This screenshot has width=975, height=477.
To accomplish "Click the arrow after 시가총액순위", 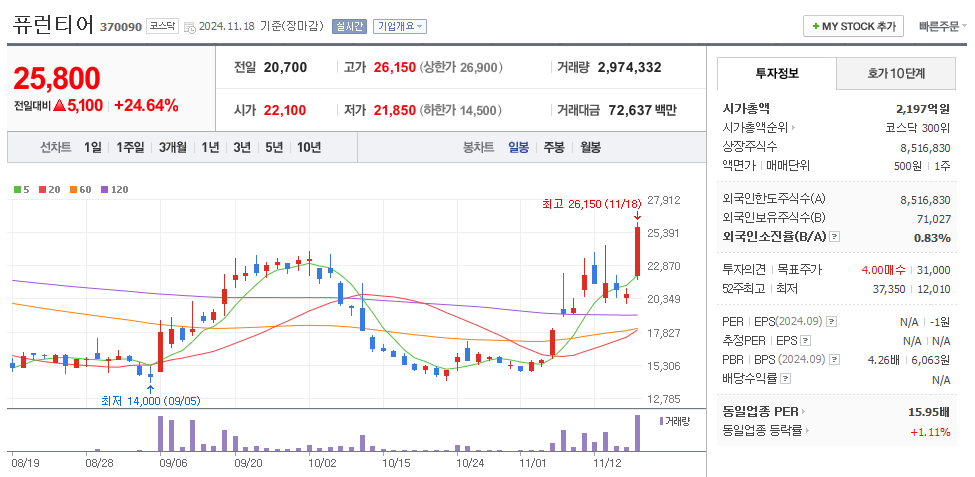I will [793, 128].
